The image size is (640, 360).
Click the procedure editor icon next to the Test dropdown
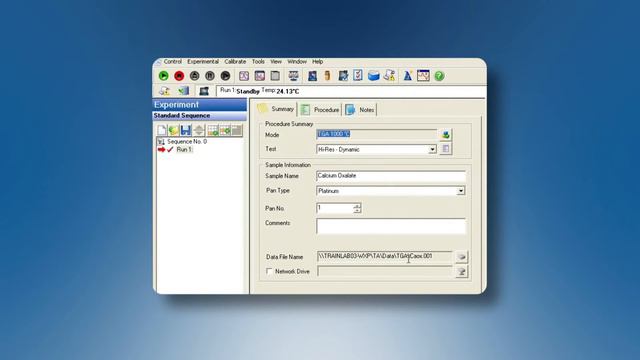(x=445, y=149)
